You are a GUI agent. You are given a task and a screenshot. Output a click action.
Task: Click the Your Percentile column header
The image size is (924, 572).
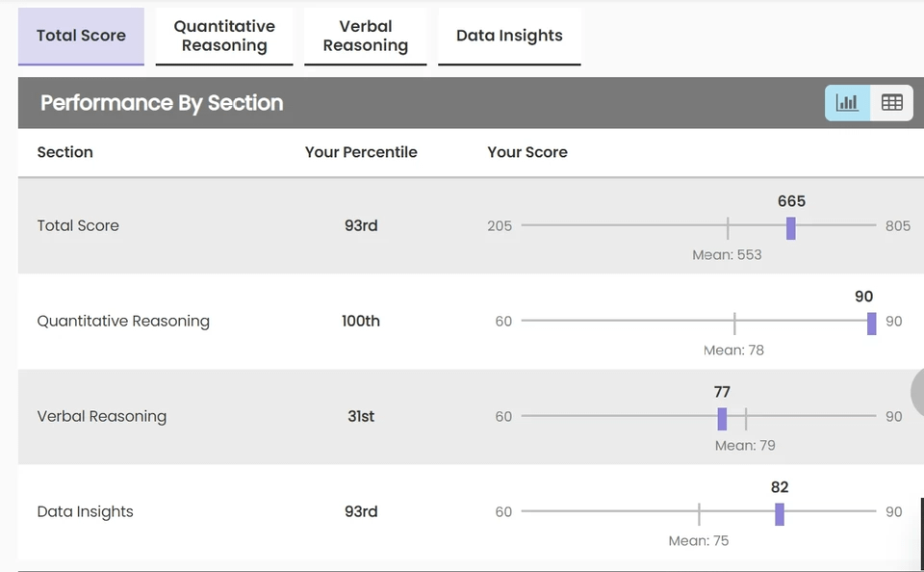point(361,152)
